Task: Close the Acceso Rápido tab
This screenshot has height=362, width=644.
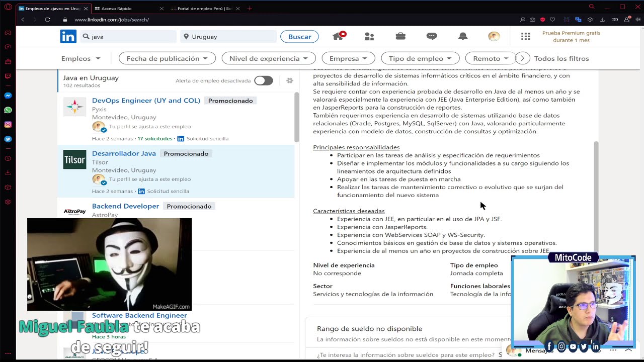Action: coord(162,9)
